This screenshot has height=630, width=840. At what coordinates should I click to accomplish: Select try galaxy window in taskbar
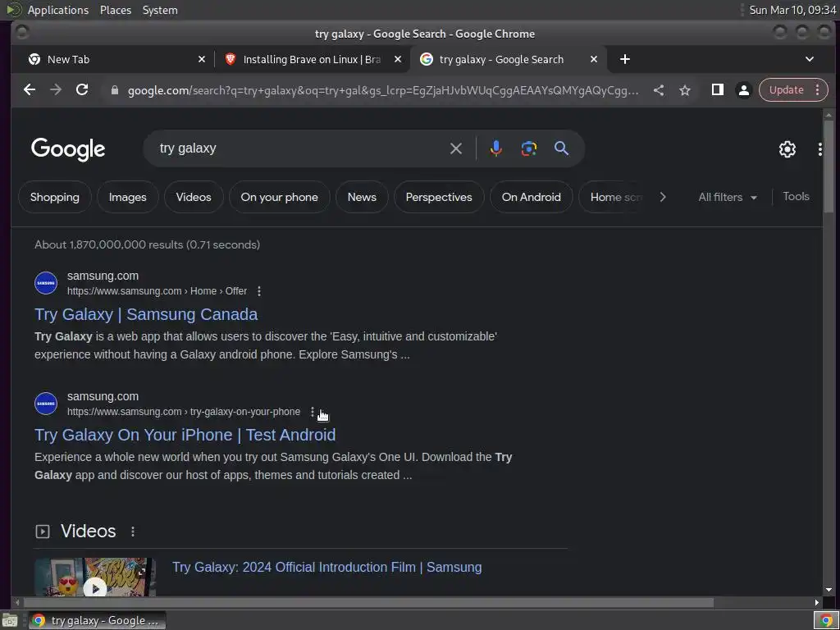(97, 620)
